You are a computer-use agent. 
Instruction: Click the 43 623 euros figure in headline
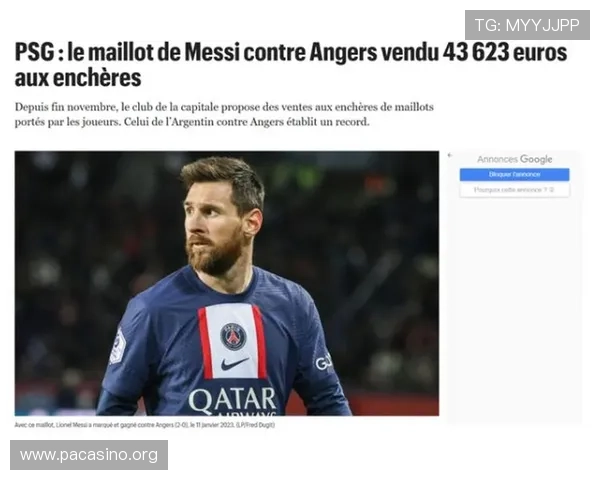(x=505, y=52)
